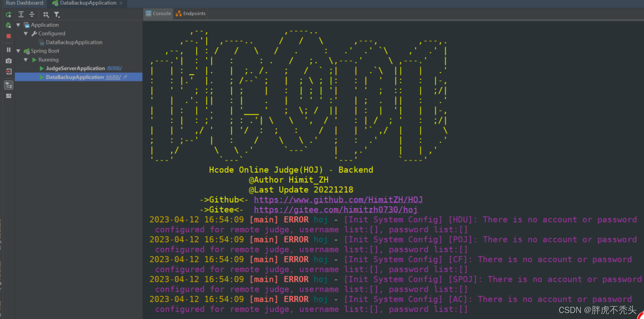
Task: Click the wrench icon beside Configured
Action: click(34, 34)
